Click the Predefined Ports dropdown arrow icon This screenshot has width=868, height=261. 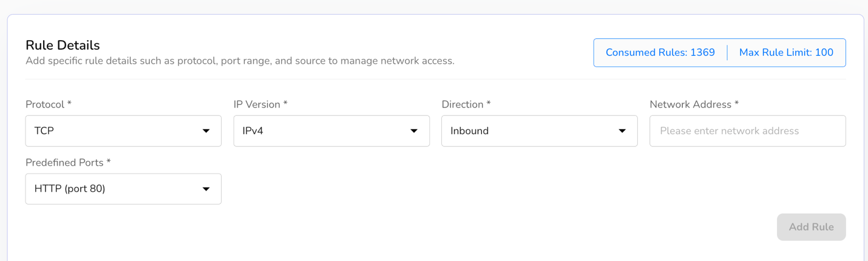(206, 189)
